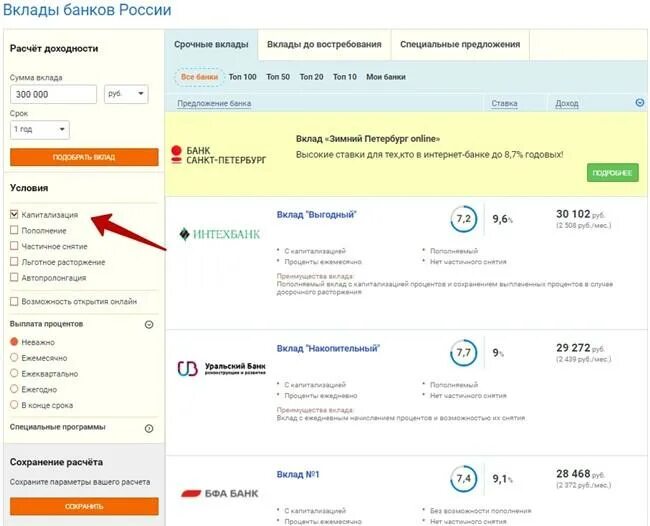Click the 9,6% rate value
650x526 pixels.
[502, 219]
